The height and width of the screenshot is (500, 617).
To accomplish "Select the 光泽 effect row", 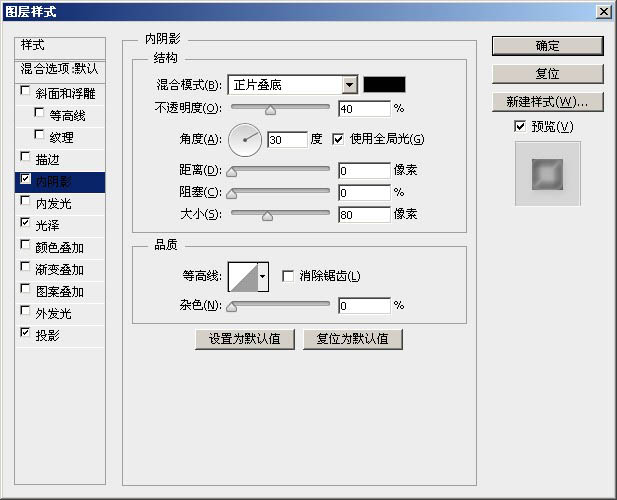I will pyautogui.click(x=60, y=226).
